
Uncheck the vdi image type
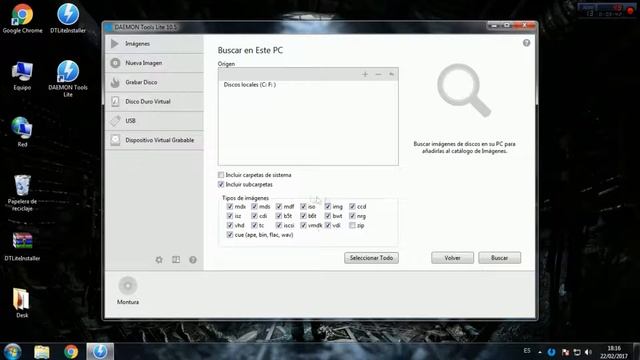[328, 225]
